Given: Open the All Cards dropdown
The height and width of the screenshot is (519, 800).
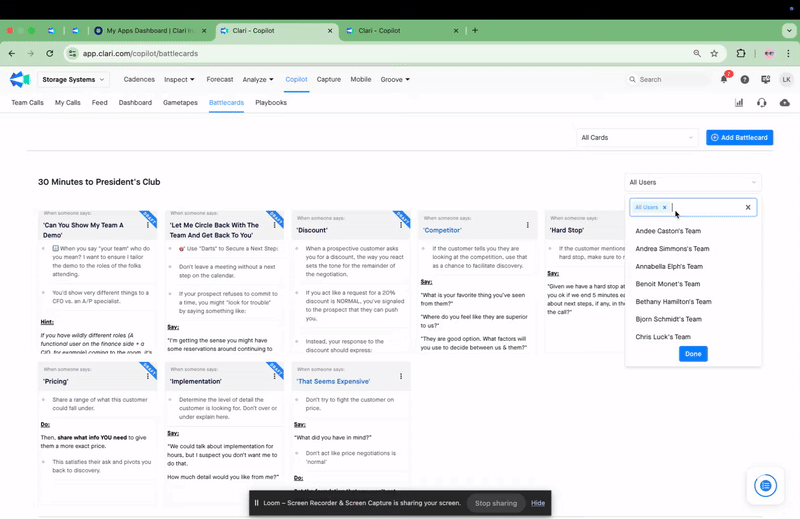Looking at the screenshot, I should (637, 137).
